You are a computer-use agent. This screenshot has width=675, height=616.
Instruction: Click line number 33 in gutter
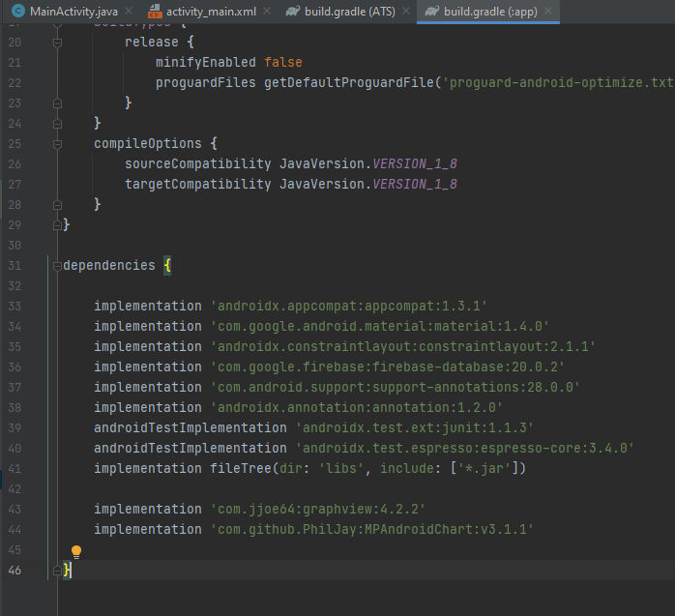(x=15, y=306)
